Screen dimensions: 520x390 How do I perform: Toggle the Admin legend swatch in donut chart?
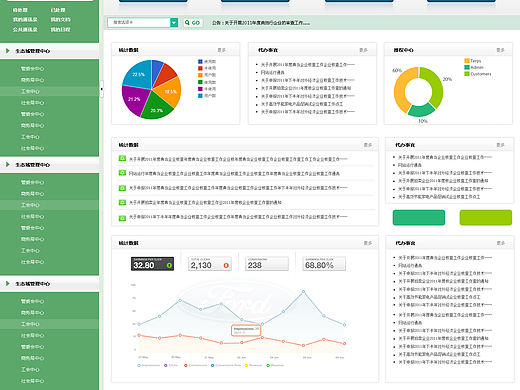[467, 67]
